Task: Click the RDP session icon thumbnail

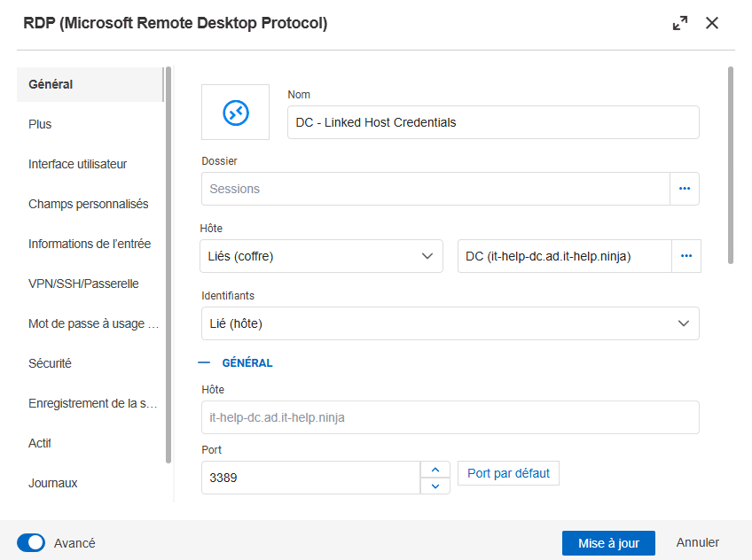Action: pyautogui.click(x=235, y=112)
